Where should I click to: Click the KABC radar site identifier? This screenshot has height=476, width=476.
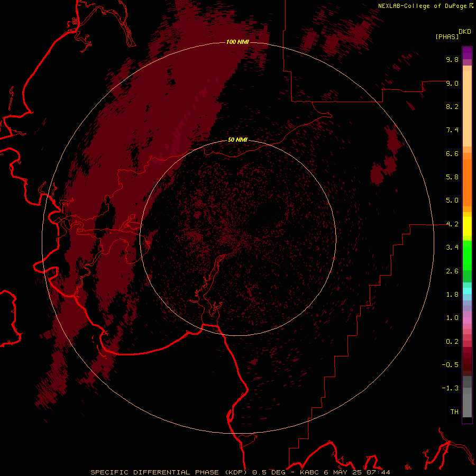(x=309, y=472)
